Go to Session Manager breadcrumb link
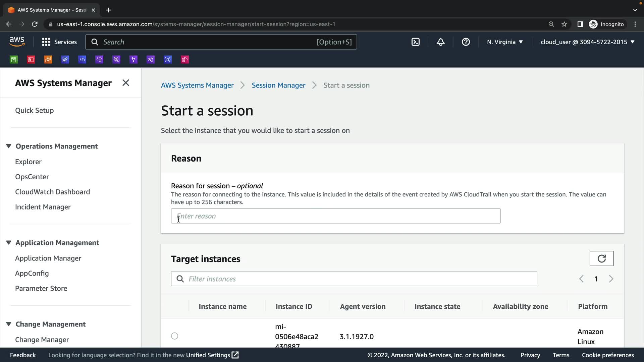Viewport: 644px width, 362px height. [278, 85]
